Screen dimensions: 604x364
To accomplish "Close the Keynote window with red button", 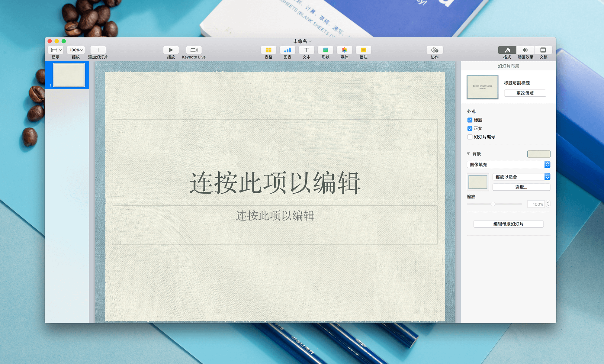I will click(50, 41).
